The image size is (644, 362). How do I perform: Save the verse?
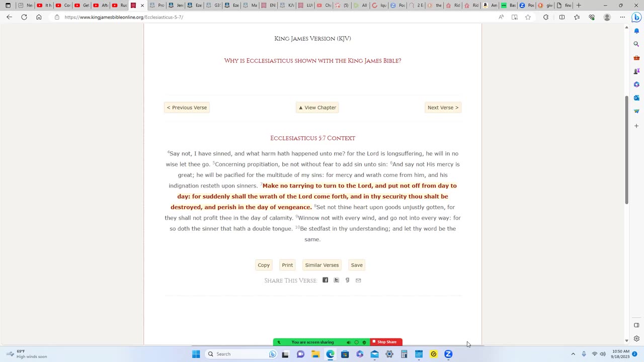click(357, 265)
